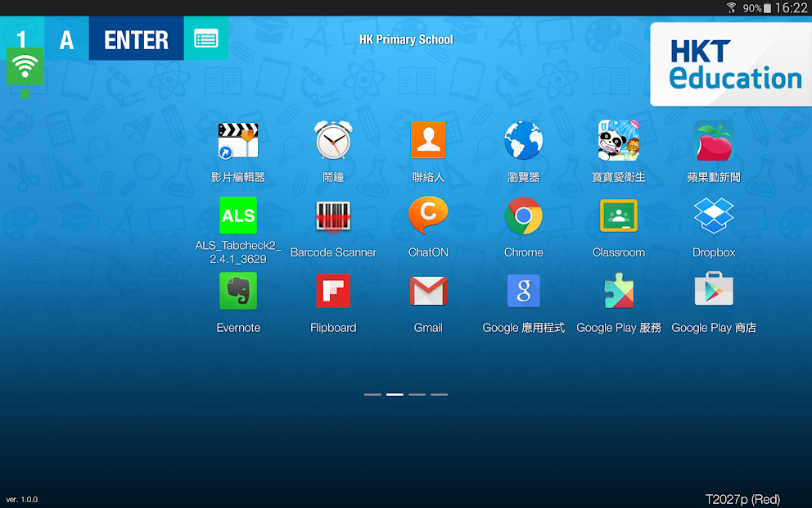Launch the 瀏覽器 globe browser app
The image size is (812, 508).
coord(524,140)
